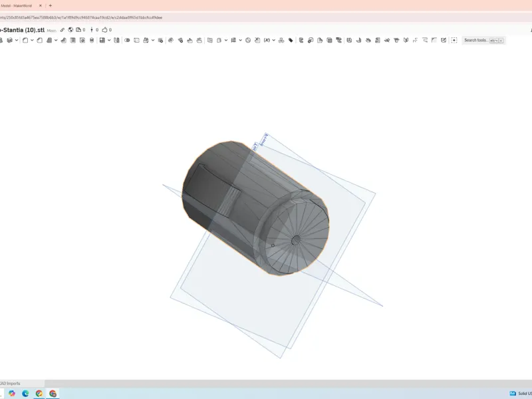Click the globe public-document icon
532x399 pixels.
click(70, 30)
